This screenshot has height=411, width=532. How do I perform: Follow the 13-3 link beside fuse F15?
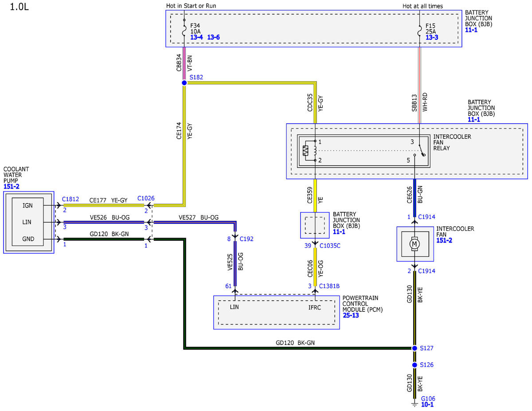coord(432,38)
